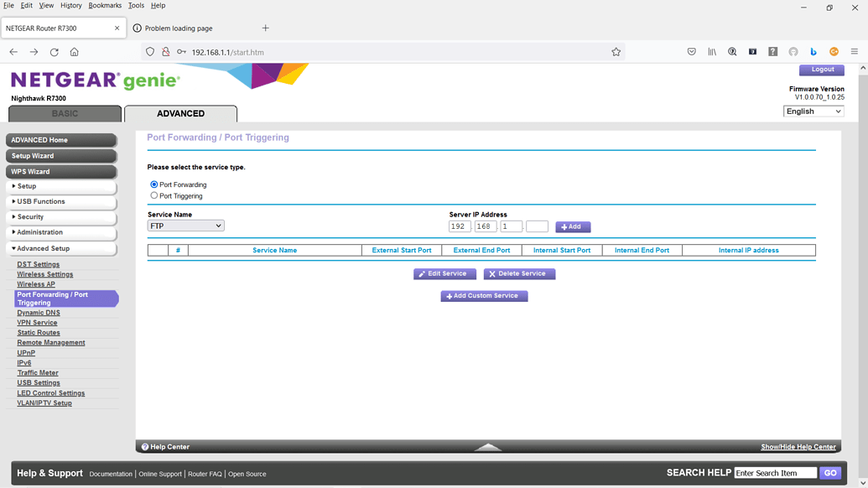
Task: Select the Port Forwarding radio button
Action: click(x=153, y=184)
